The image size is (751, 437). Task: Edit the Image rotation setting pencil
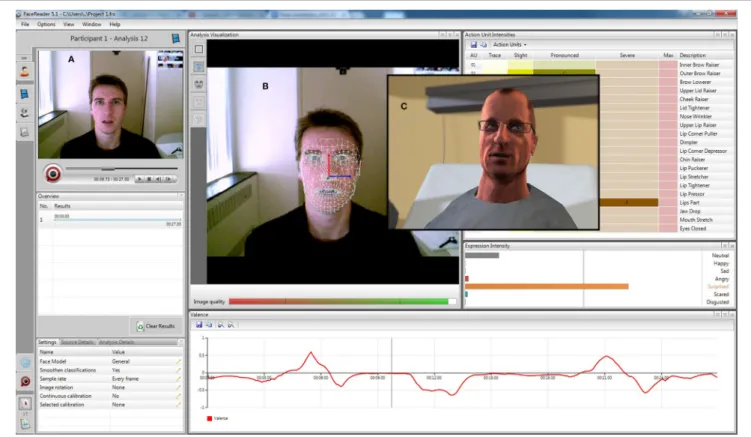click(178, 388)
